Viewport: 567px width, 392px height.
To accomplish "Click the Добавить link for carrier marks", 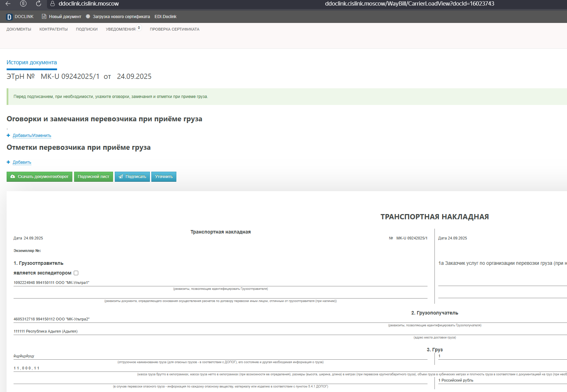I will pos(22,162).
